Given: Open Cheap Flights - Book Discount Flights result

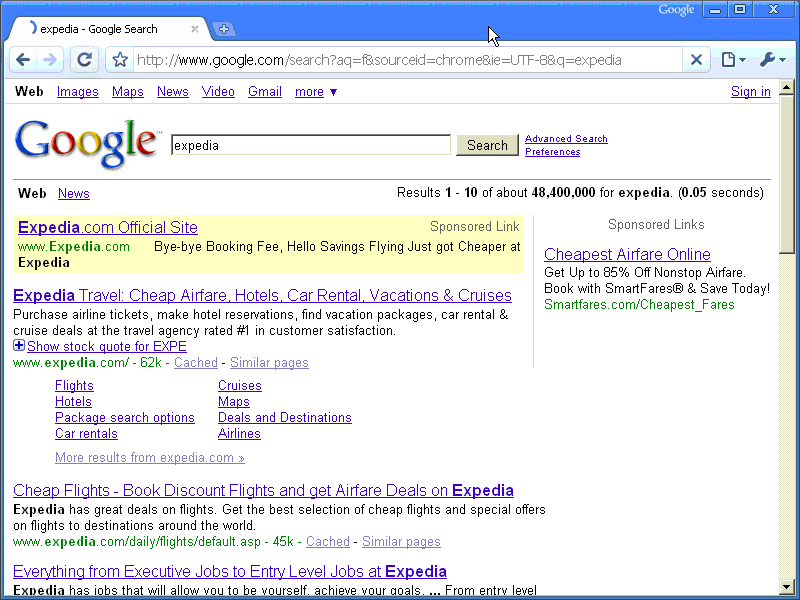Looking at the screenshot, I should click(263, 490).
